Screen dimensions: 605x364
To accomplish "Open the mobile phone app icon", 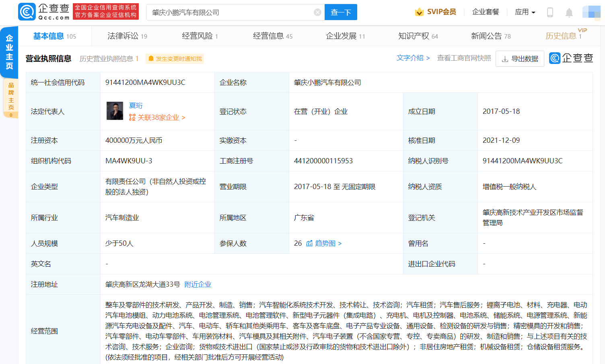I will (550, 12).
